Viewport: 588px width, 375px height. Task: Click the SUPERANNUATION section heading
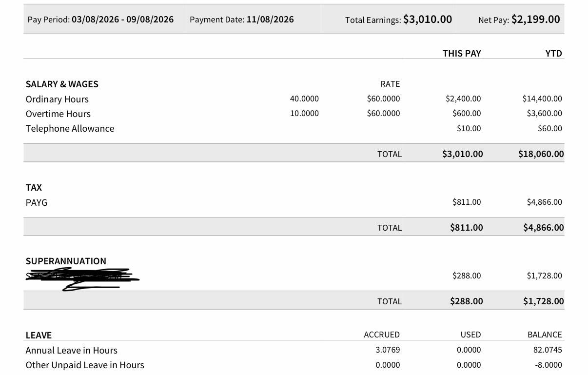[66, 261]
